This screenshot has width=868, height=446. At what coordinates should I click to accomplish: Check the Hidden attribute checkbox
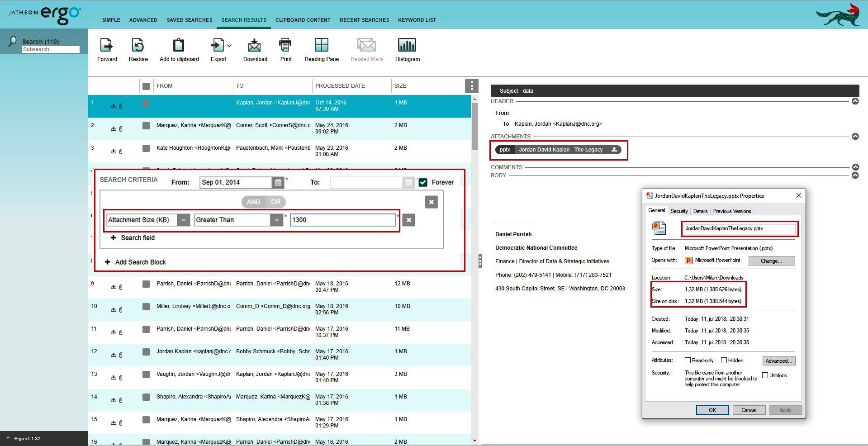tap(724, 361)
